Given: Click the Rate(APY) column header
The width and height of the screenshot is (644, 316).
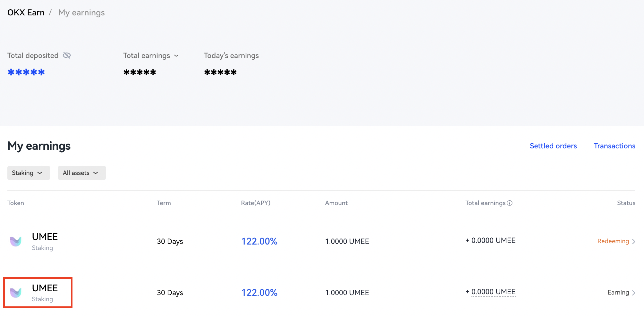Looking at the screenshot, I should pos(256,203).
